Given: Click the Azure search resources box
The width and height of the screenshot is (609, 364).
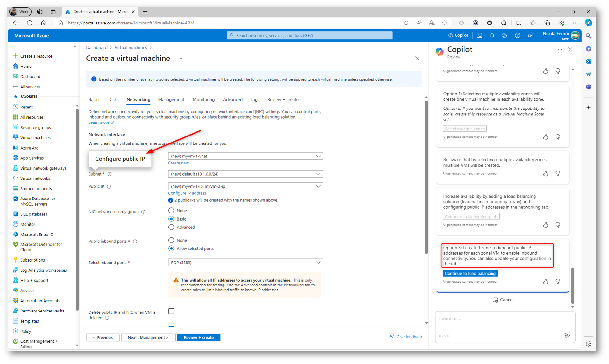Looking at the screenshot, I should tap(309, 35).
